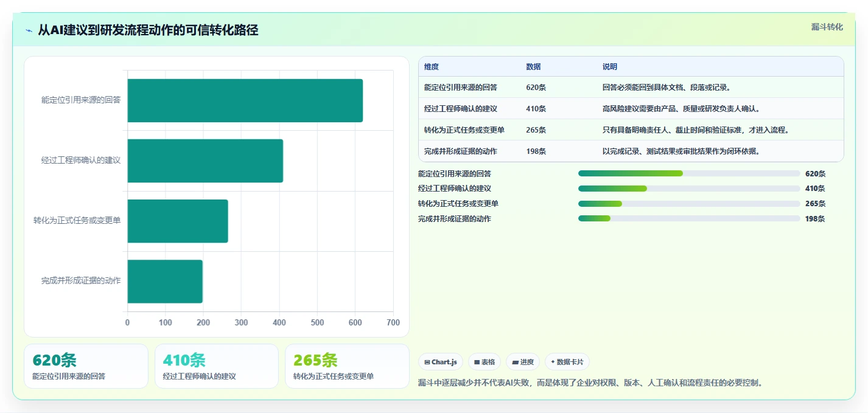Click the 620条 value beside its progress bar
The width and height of the screenshot is (868, 413).
(x=815, y=173)
